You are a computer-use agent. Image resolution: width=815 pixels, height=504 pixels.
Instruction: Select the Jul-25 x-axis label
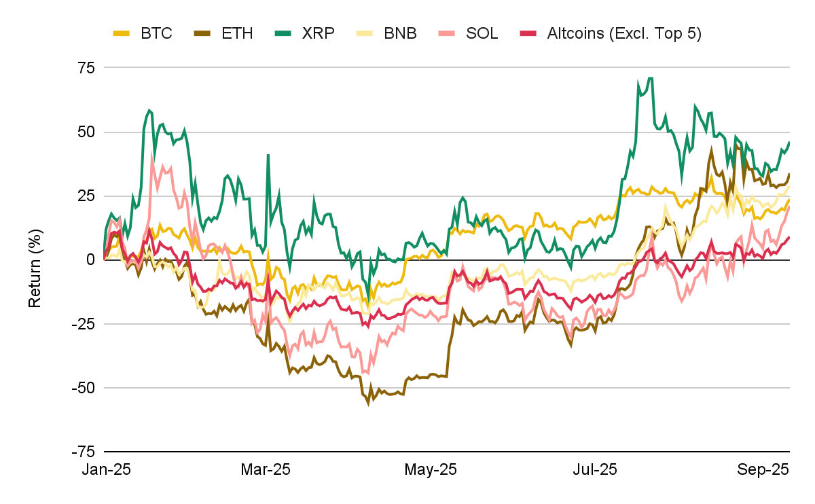(x=596, y=470)
